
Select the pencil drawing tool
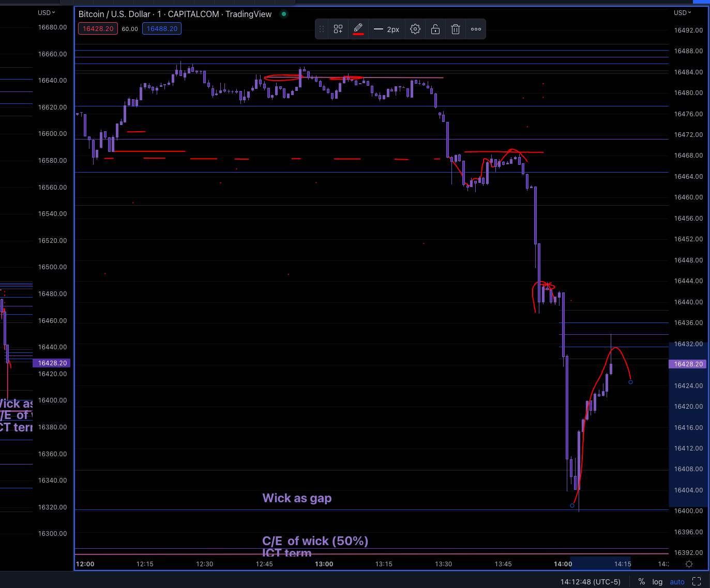click(358, 27)
